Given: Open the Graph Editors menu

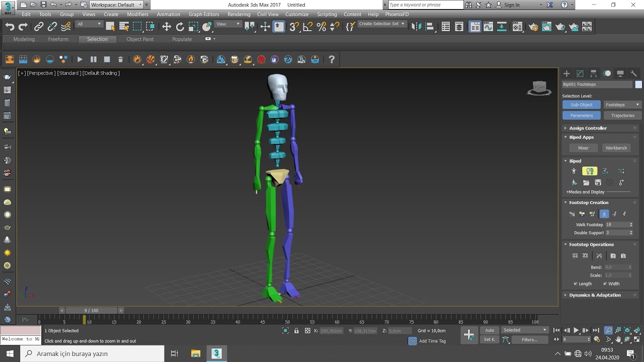Looking at the screenshot, I should pos(204,14).
